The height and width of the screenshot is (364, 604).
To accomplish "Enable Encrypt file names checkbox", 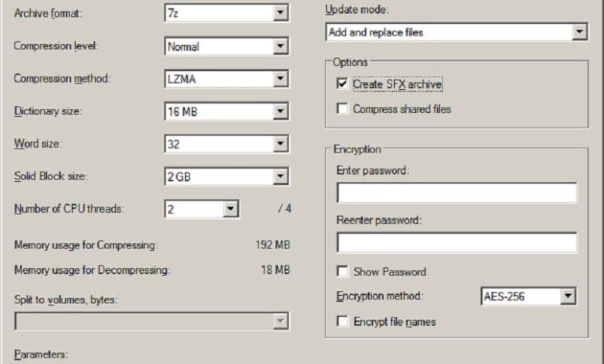I will pyautogui.click(x=342, y=321).
